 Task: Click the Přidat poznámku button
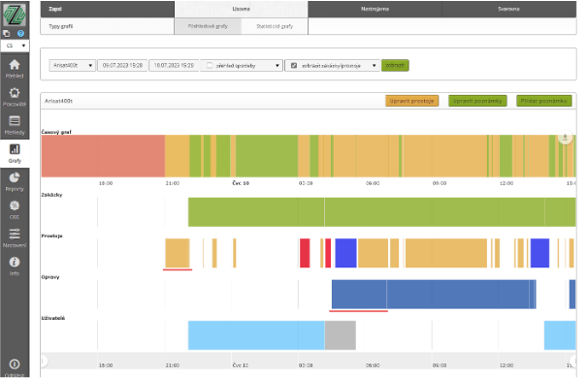pos(543,101)
